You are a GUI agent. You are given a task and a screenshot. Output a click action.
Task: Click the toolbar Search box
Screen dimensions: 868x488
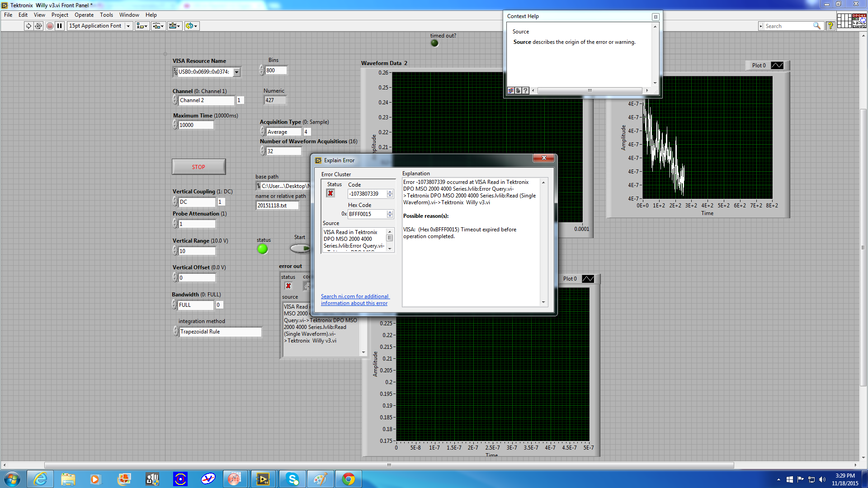point(788,26)
